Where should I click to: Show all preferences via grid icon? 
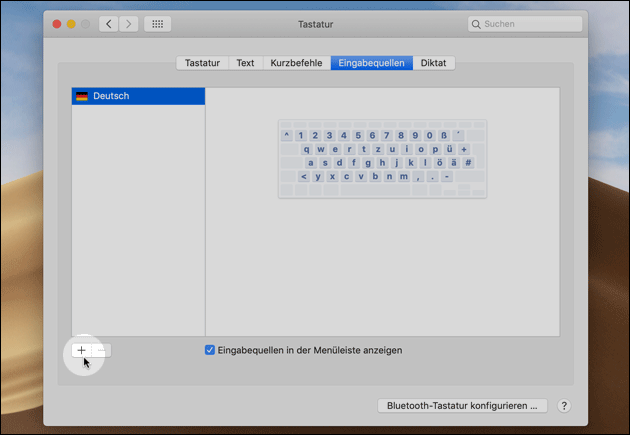pos(157,23)
